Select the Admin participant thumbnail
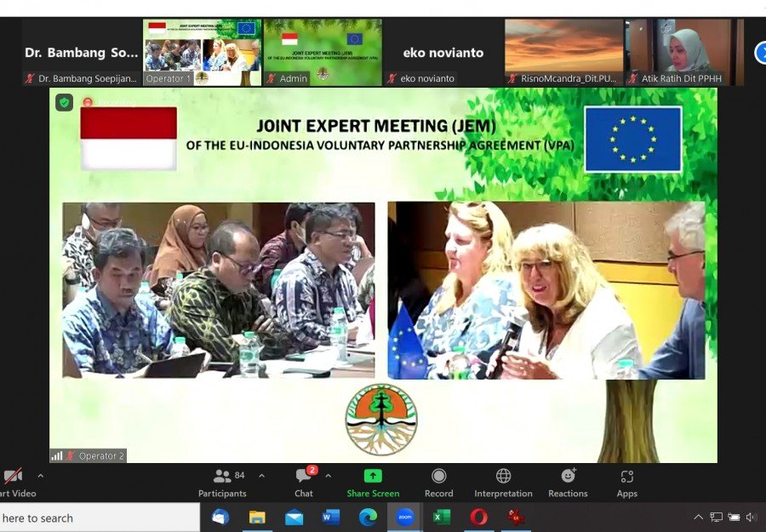 [x=323, y=52]
